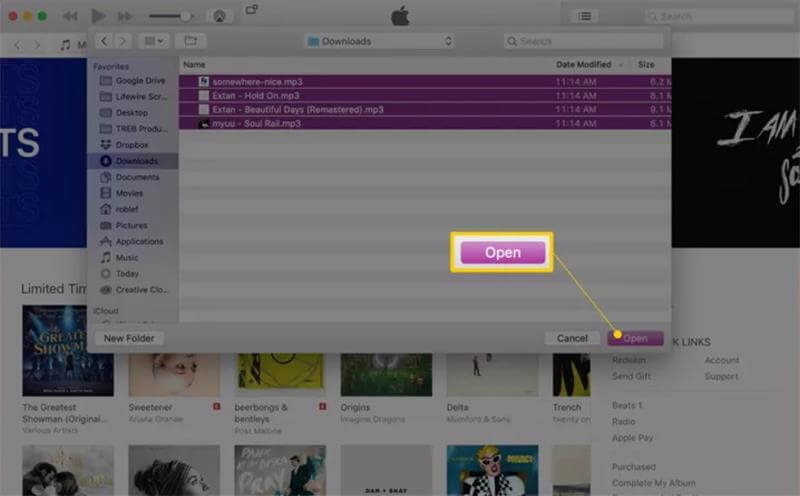The image size is (800, 496).
Task: Open Lifewire Scr... folder in sidebar
Action: [133, 96]
